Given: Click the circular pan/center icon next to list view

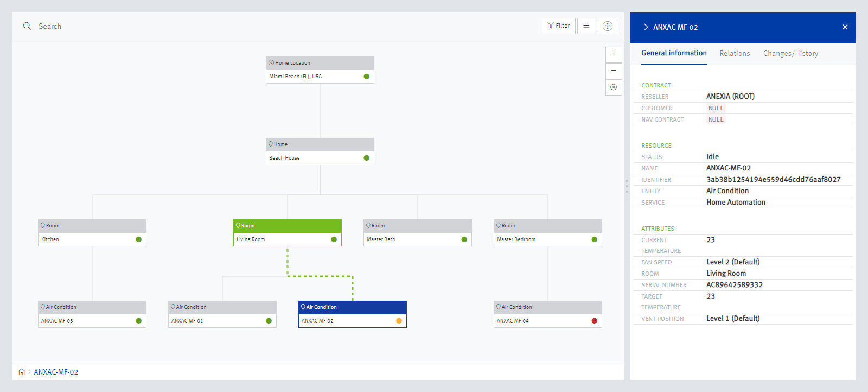Looking at the screenshot, I should tap(608, 26).
